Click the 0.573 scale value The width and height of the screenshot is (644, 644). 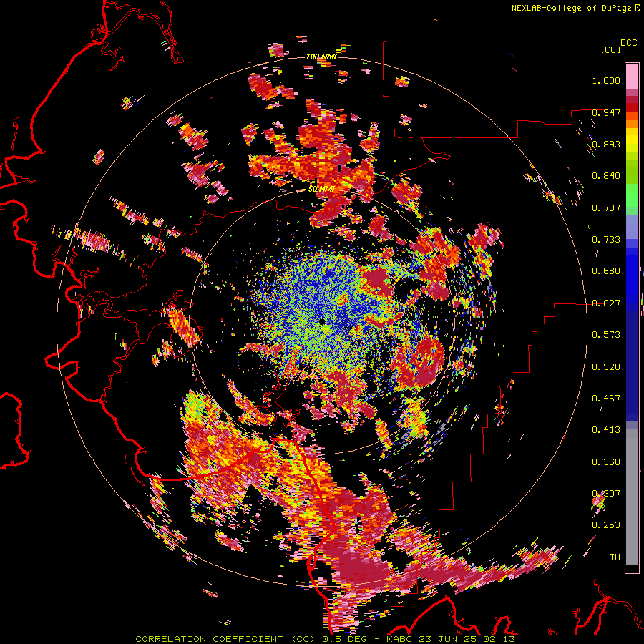coord(606,335)
